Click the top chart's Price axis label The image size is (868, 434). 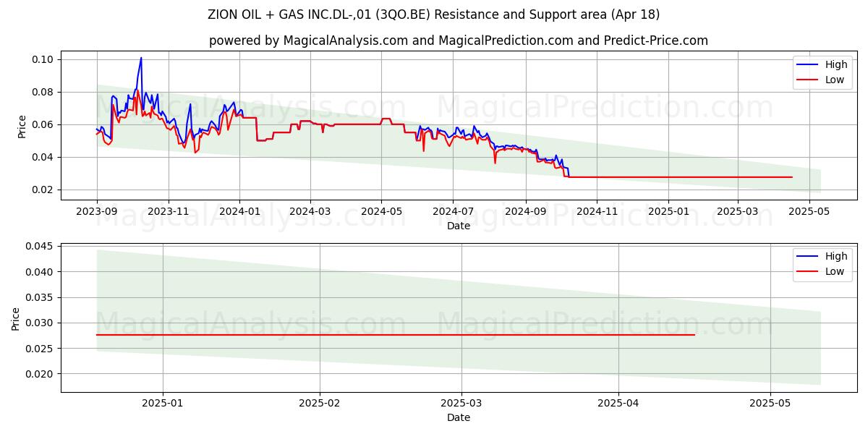click(x=22, y=126)
